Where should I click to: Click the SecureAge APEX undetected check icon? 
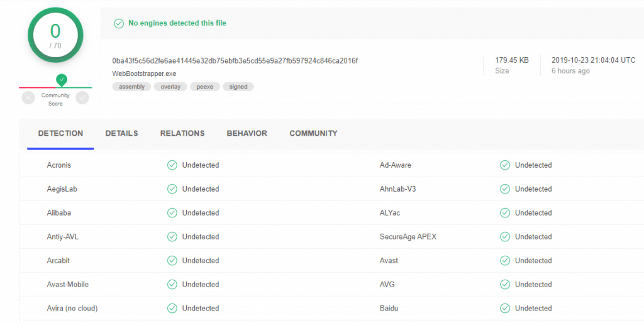(x=505, y=236)
